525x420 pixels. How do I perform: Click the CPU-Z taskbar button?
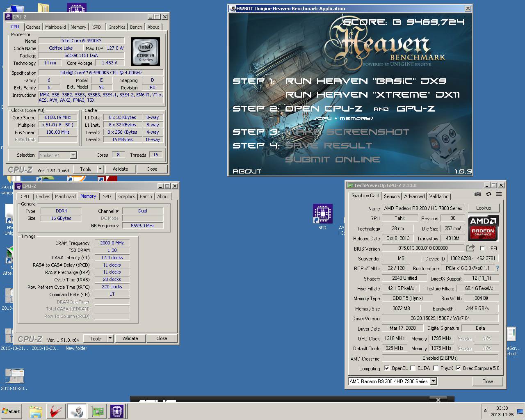pyautogui.click(x=117, y=411)
